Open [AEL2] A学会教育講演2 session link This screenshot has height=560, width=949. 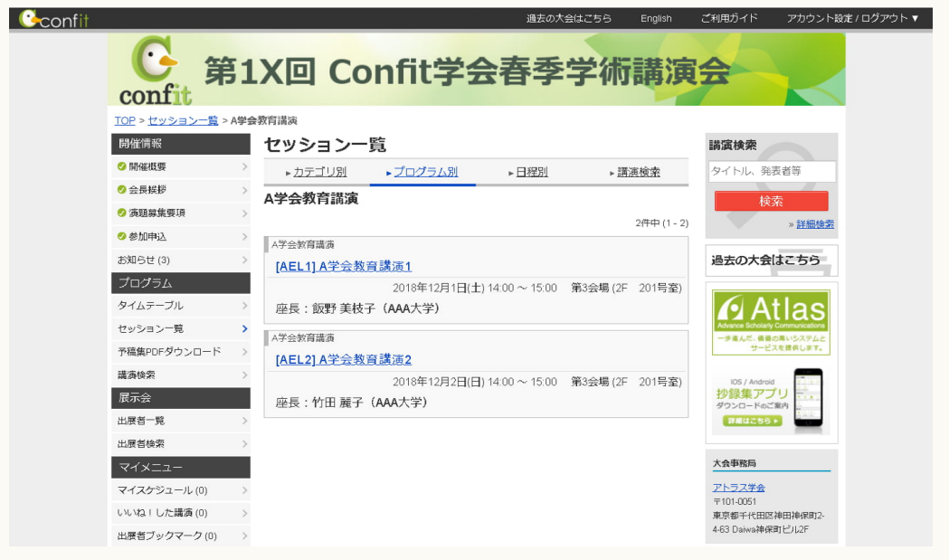coord(344,359)
